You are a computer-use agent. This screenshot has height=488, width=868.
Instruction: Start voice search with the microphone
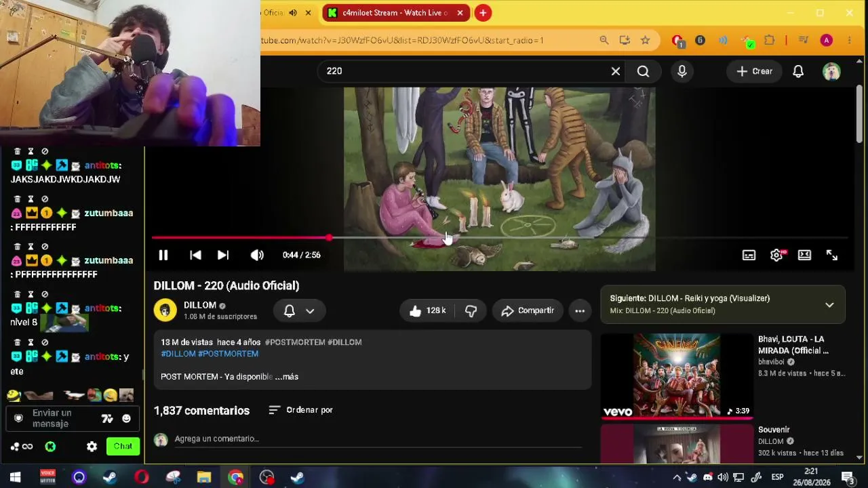tap(682, 71)
